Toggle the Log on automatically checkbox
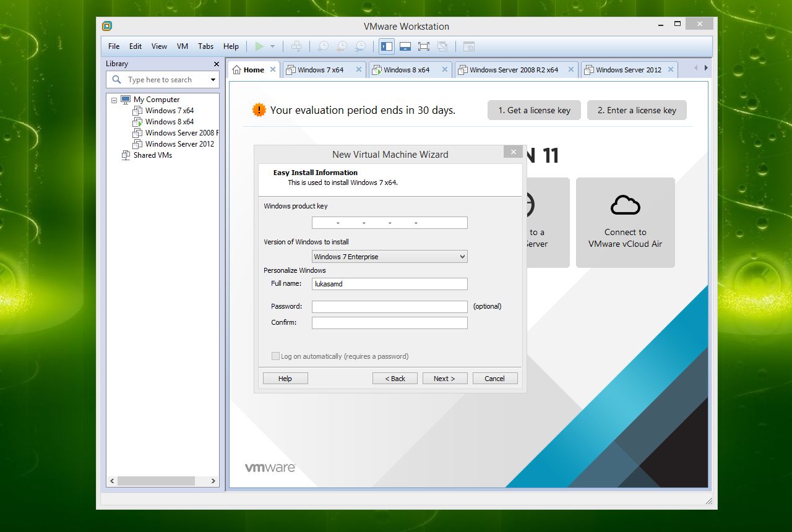 point(275,356)
